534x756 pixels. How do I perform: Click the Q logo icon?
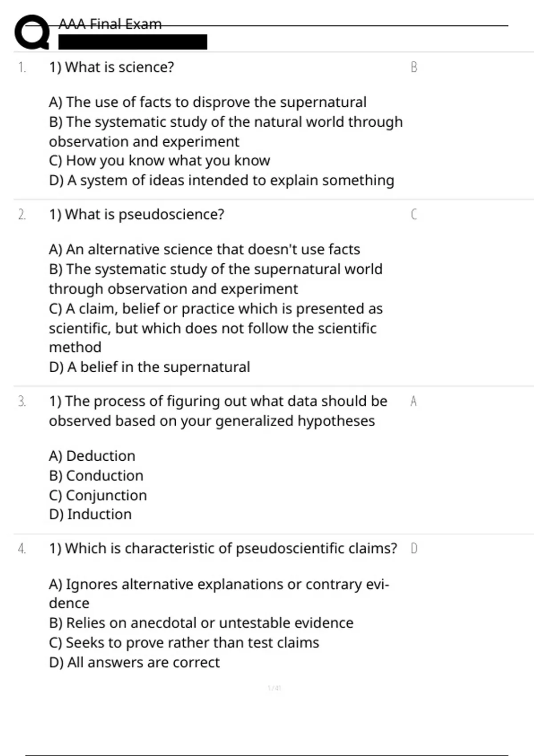[x=32, y=32]
